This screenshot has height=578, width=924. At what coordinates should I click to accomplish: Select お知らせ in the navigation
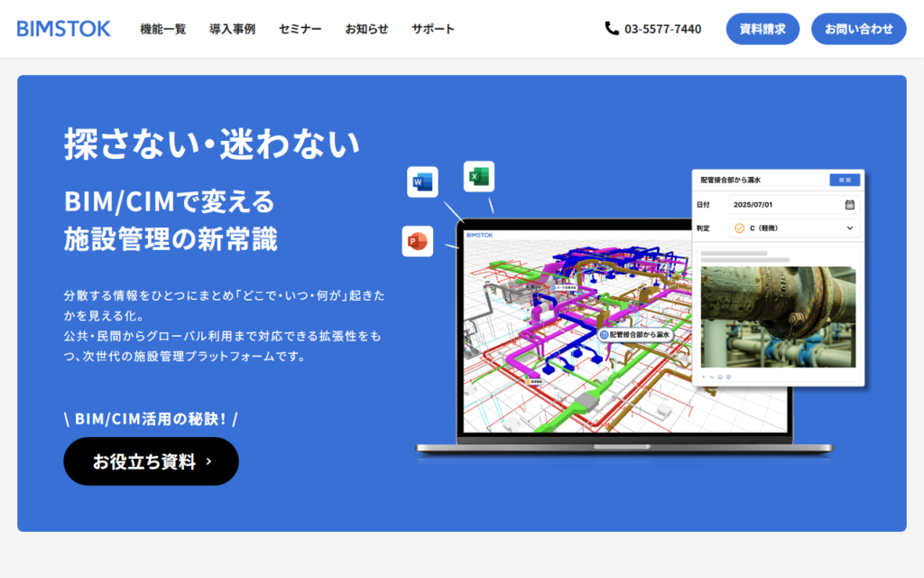pyautogui.click(x=366, y=29)
